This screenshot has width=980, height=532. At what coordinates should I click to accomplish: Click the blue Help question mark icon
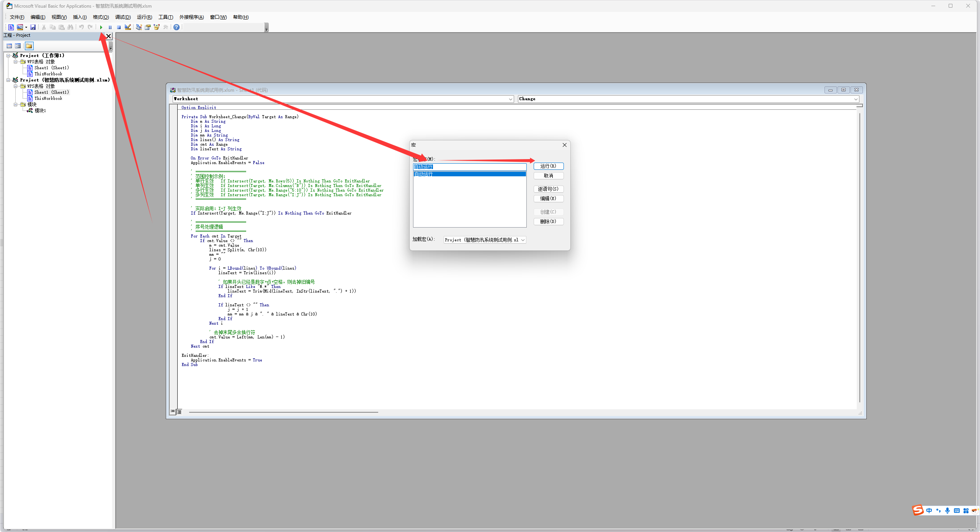[176, 27]
